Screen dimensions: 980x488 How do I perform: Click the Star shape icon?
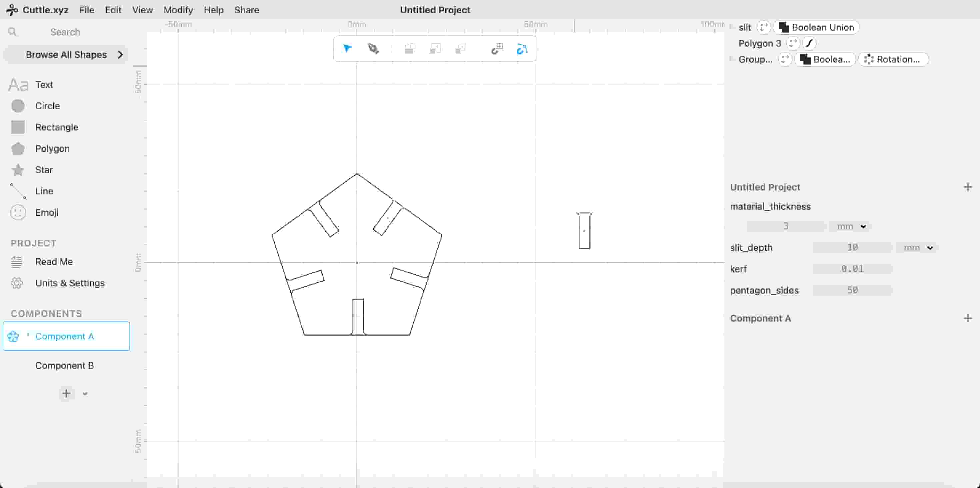(18, 170)
